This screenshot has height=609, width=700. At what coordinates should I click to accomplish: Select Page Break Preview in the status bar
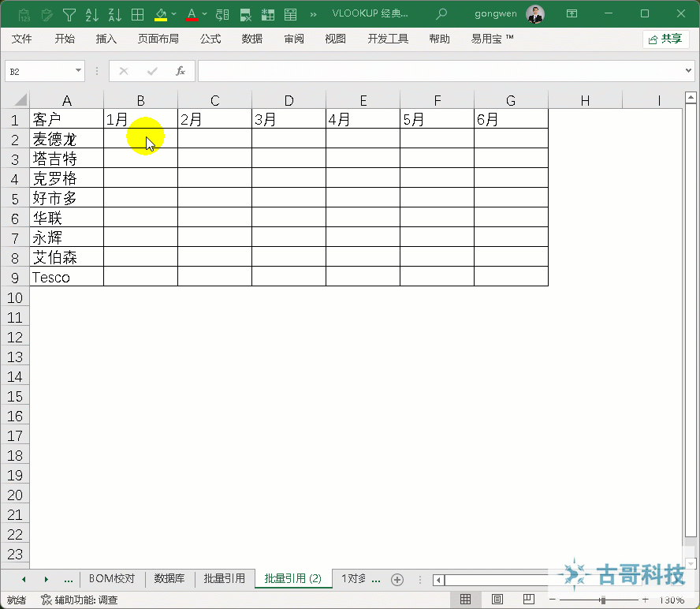point(529,598)
